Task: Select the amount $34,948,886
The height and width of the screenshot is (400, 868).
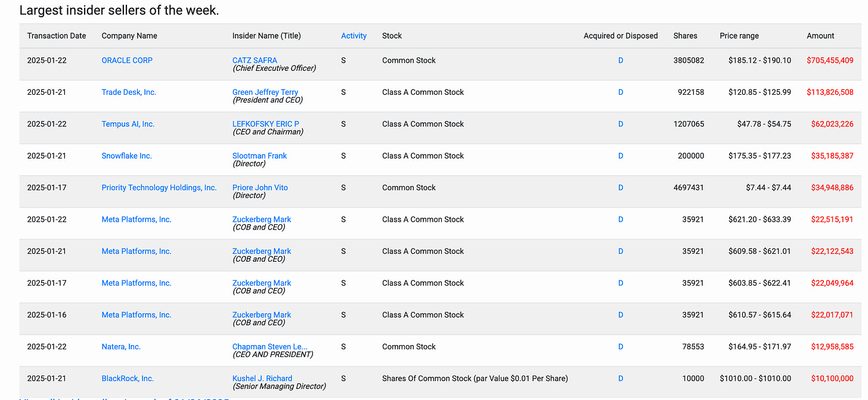Action: pos(832,188)
